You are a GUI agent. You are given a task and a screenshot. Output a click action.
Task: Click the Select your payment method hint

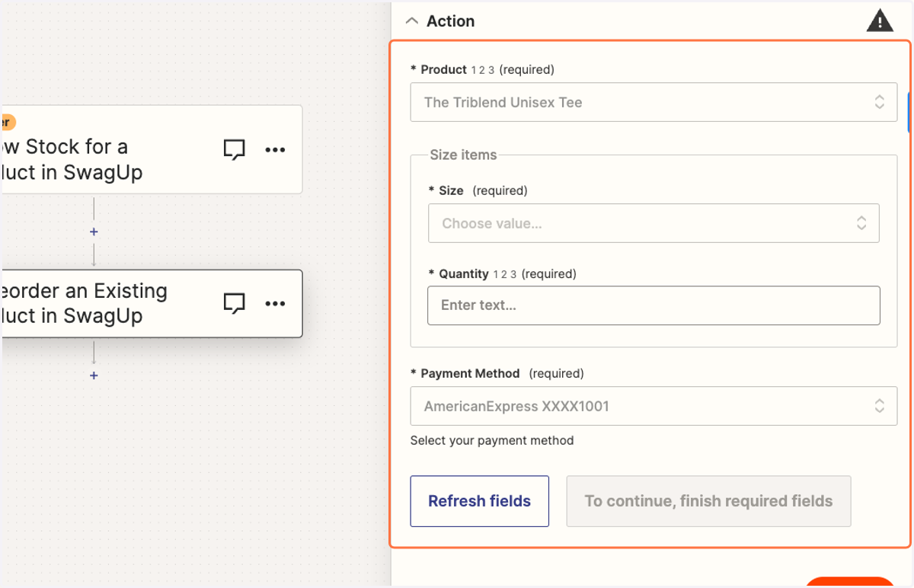click(492, 440)
